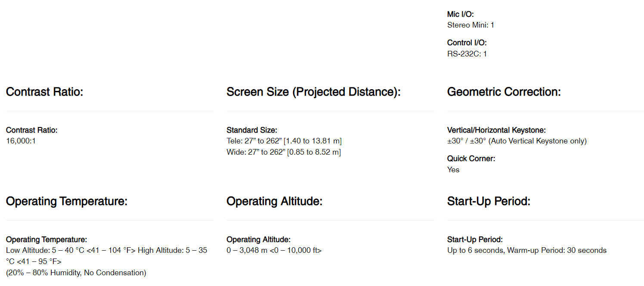Click the Quick Corner "Yes" value
Viewport: 644px width, 286px height.
tap(453, 170)
